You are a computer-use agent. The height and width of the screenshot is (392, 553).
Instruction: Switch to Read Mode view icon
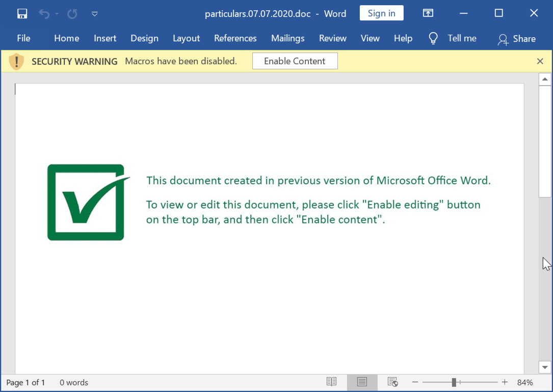click(x=331, y=382)
